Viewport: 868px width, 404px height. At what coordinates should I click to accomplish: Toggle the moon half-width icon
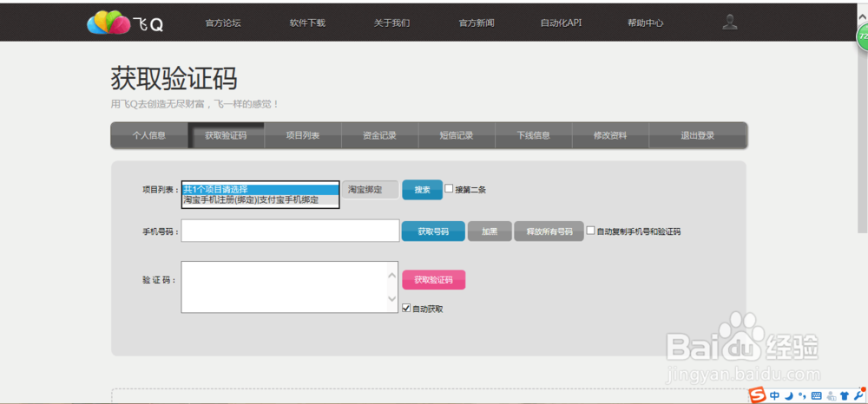tap(789, 395)
